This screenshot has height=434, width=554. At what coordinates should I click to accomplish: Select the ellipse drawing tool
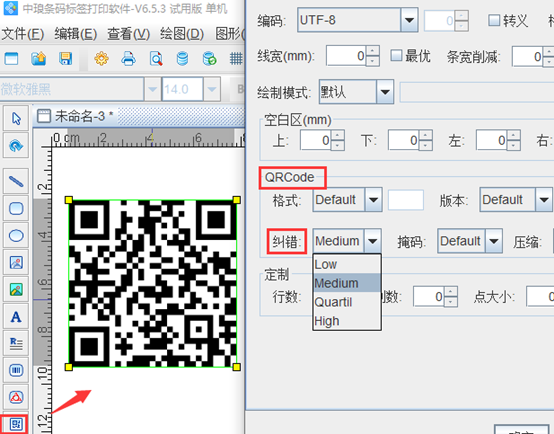click(x=16, y=235)
